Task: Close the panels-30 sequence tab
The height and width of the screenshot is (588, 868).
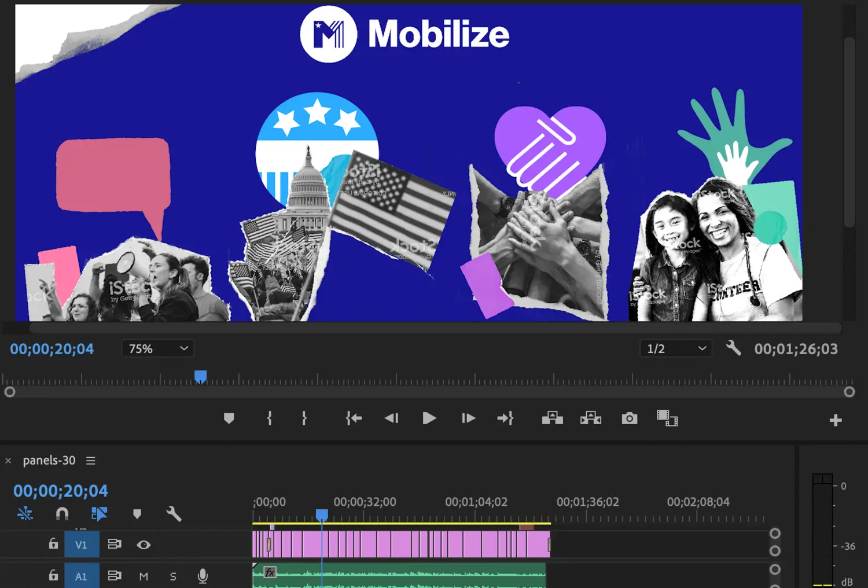Action: coord(8,461)
